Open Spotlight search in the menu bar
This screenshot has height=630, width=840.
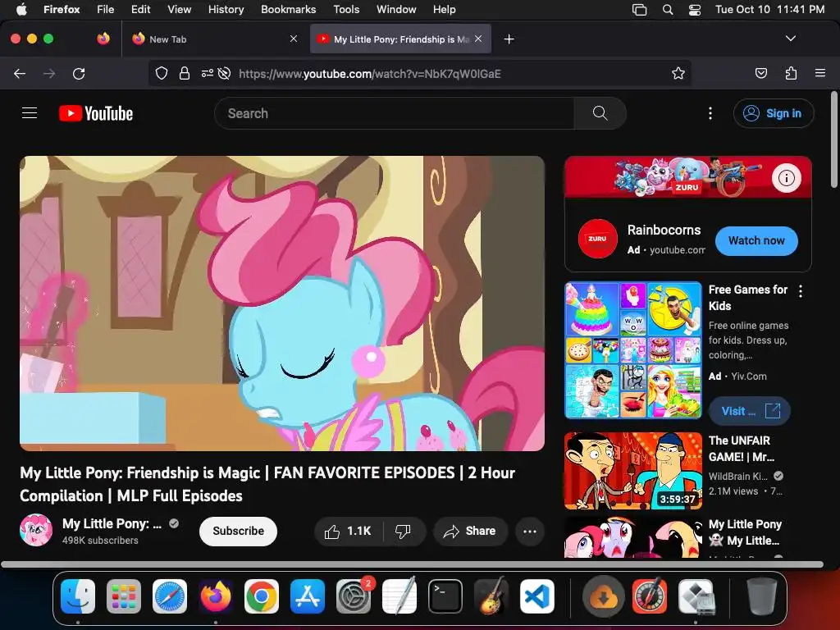click(x=668, y=10)
